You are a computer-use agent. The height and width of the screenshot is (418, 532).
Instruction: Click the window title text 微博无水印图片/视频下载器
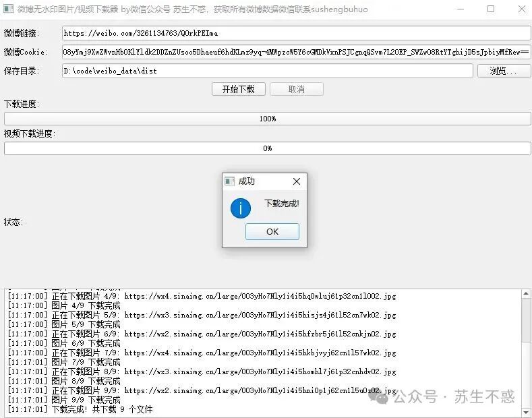pos(67,9)
